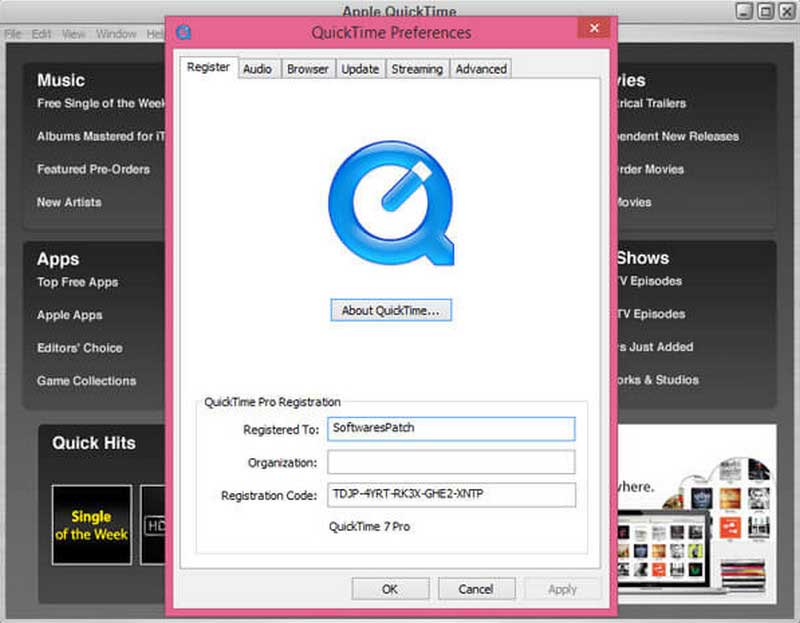
Task: Click the Apps section heading
Action: pos(58,259)
